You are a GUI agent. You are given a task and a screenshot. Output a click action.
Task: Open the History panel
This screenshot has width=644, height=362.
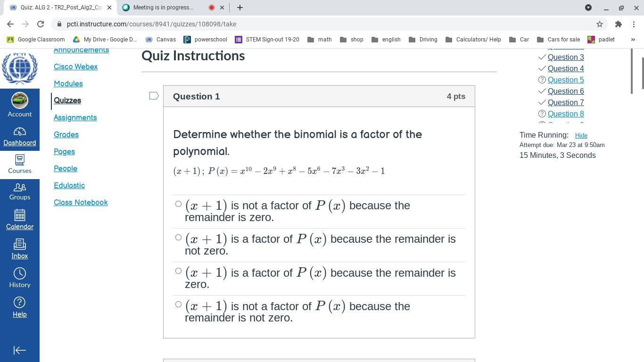(x=20, y=278)
